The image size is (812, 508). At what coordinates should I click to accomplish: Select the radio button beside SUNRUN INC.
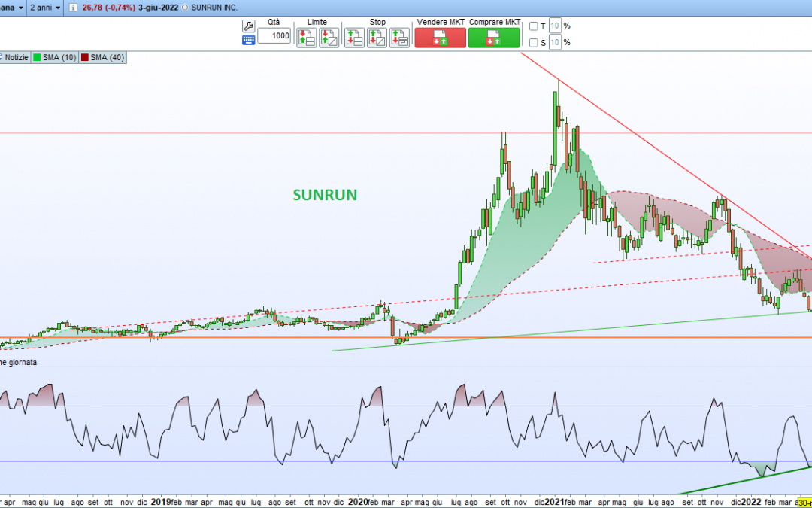pos(186,8)
